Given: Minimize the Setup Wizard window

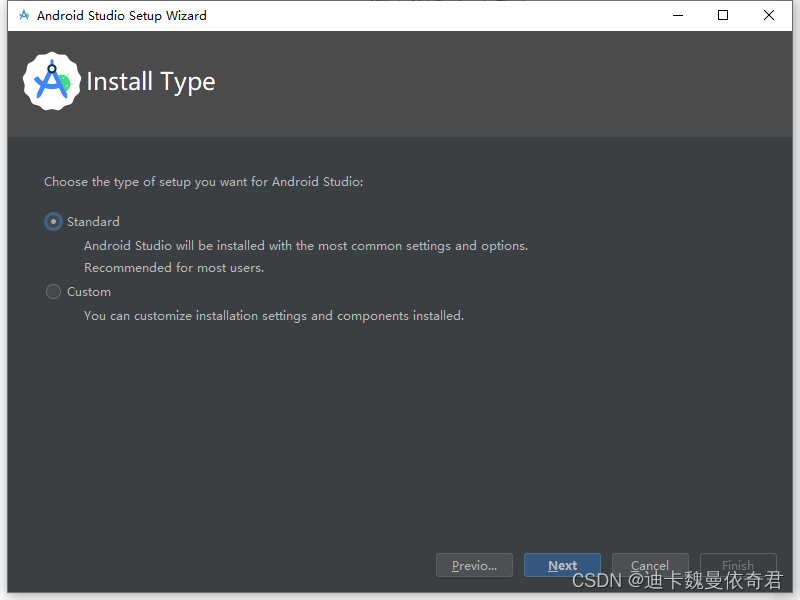Looking at the screenshot, I should point(678,15).
